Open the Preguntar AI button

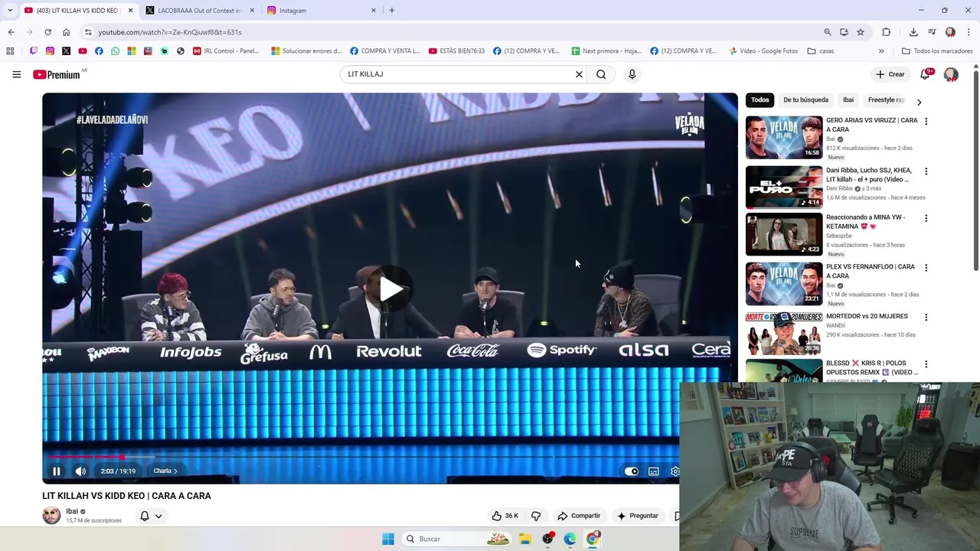tap(637, 516)
